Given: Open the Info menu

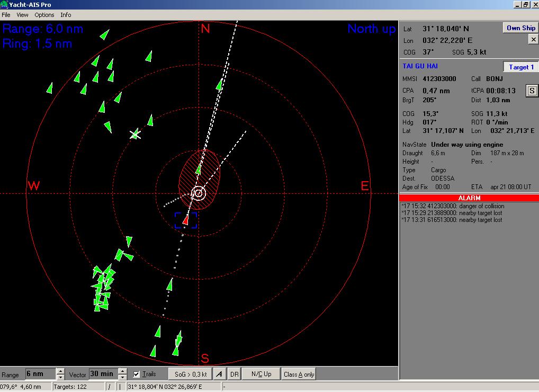Looking at the screenshot, I should tap(66, 15).
